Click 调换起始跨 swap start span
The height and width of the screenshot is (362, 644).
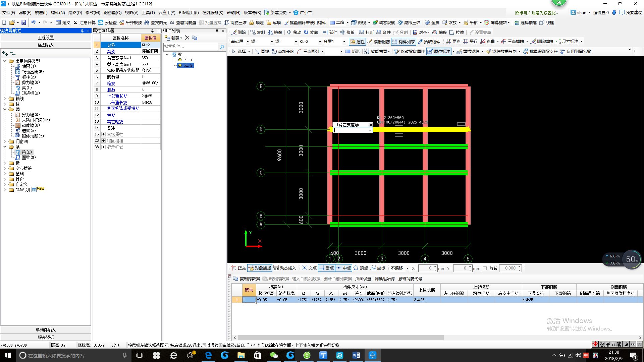pyautogui.click(x=384, y=279)
